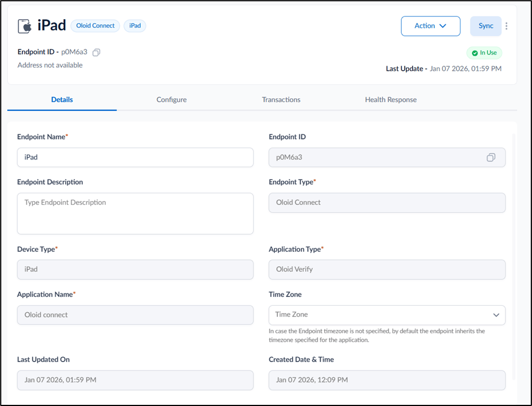Image resolution: width=532 pixels, height=406 pixels.
Task: Click the vertical scrollbar of details panel
Action: coord(513,257)
